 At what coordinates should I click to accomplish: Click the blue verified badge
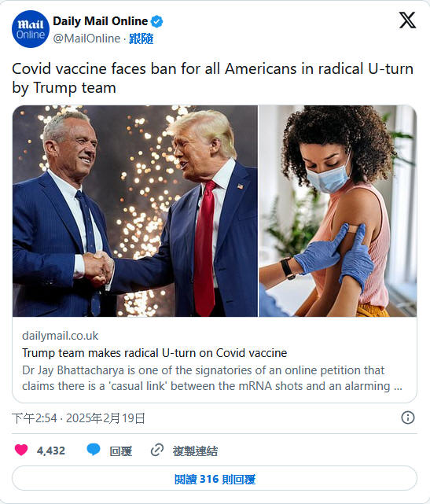tap(157, 21)
